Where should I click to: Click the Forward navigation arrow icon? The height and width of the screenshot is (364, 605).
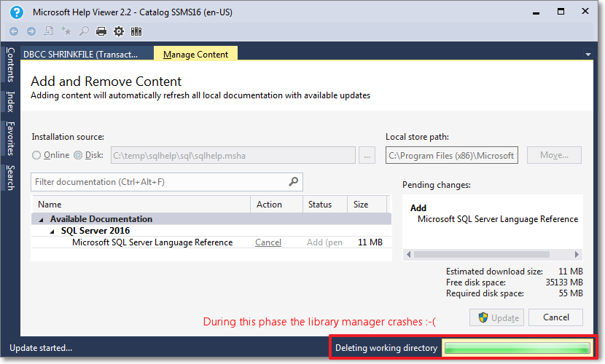(x=31, y=31)
